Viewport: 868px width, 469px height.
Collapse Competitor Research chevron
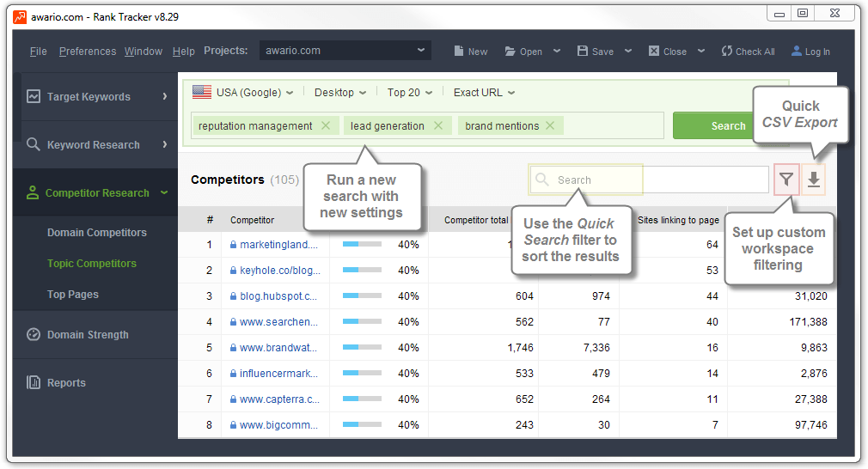164,192
